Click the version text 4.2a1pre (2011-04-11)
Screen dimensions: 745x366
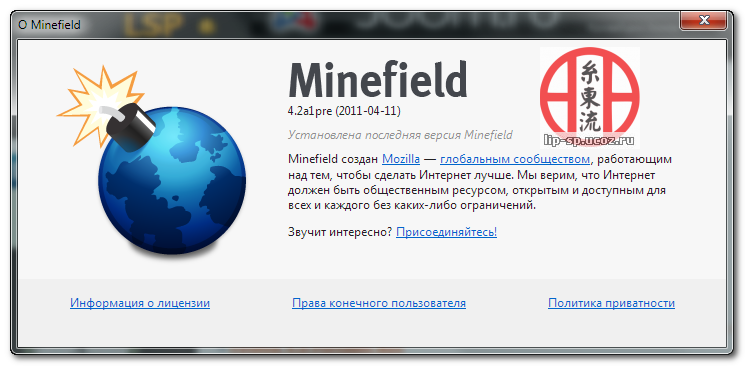point(344,111)
